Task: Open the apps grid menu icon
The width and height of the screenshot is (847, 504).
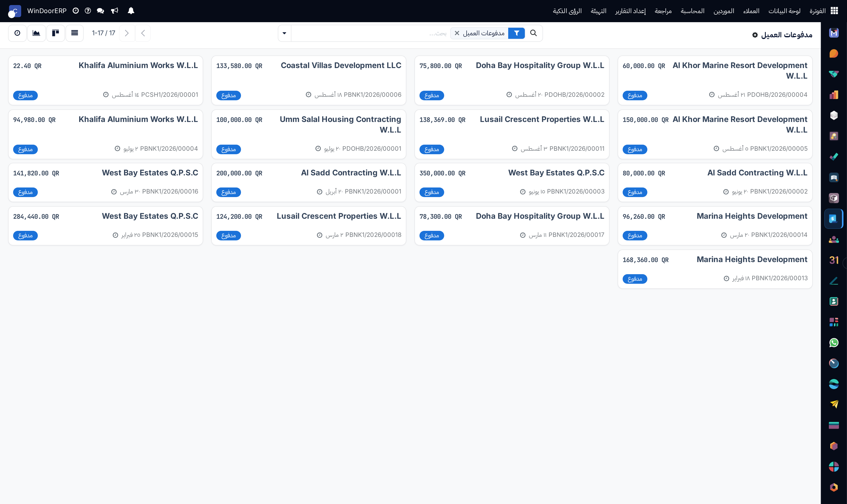Action: pyautogui.click(x=834, y=11)
